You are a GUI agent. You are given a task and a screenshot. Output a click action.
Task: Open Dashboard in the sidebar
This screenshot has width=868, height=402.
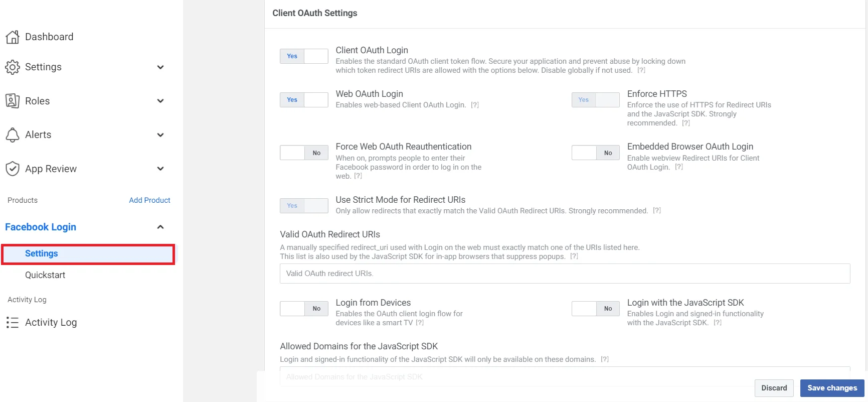pyautogui.click(x=49, y=37)
